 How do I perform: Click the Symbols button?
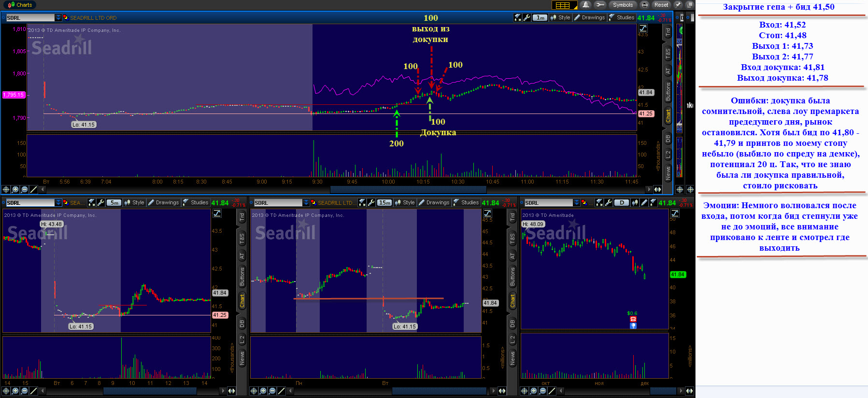pyautogui.click(x=623, y=5)
